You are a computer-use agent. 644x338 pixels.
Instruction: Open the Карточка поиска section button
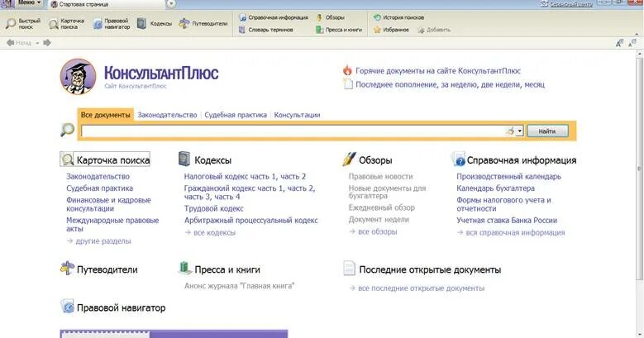point(105,159)
